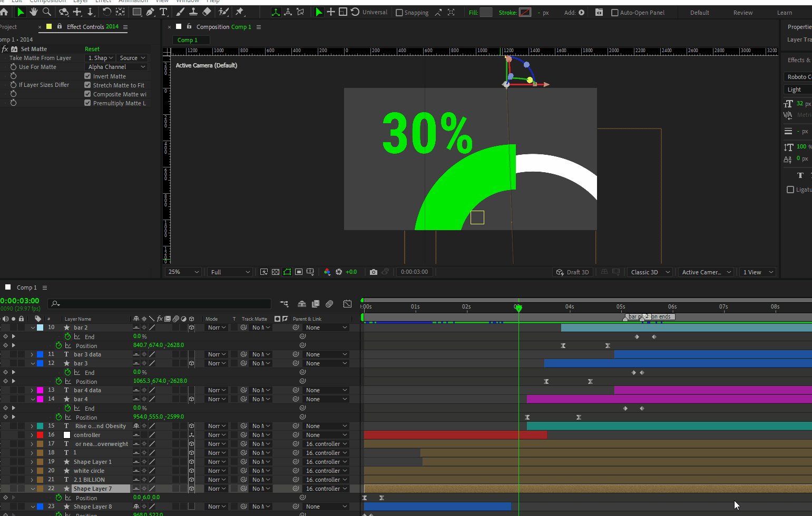812x516 pixels.
Task: Open Take Matte From Layer dropdown
Action: click(x=101, y=58)
